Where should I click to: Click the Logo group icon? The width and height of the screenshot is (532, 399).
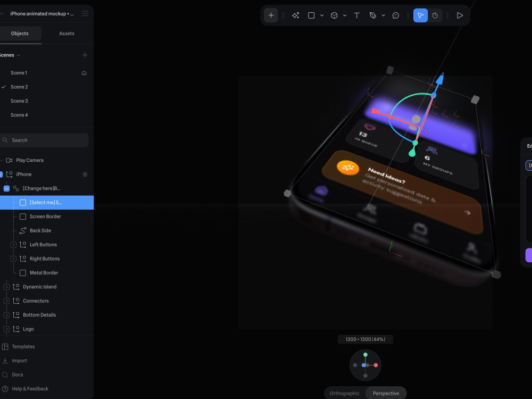click(16, 329)
